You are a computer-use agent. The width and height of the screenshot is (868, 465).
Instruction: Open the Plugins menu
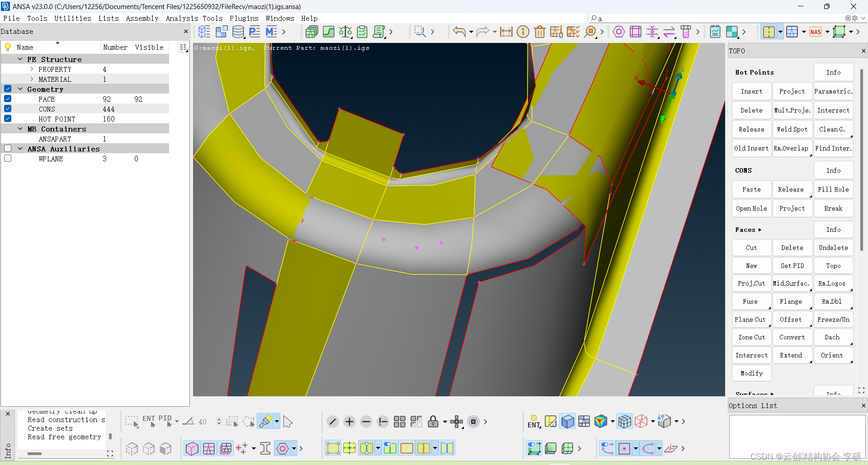pyautogui.click(x=244, y=19)
